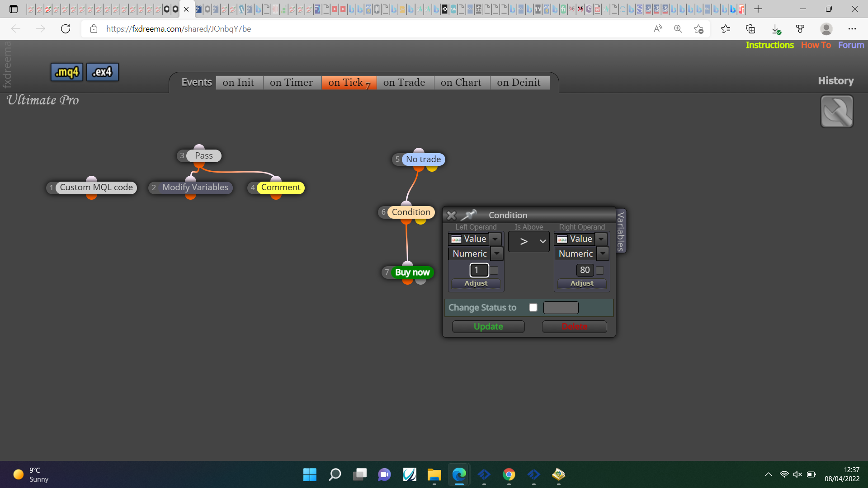This screenshot has width=868, height=488.
Task: Show hidden system tray icons
Action: 769,474
